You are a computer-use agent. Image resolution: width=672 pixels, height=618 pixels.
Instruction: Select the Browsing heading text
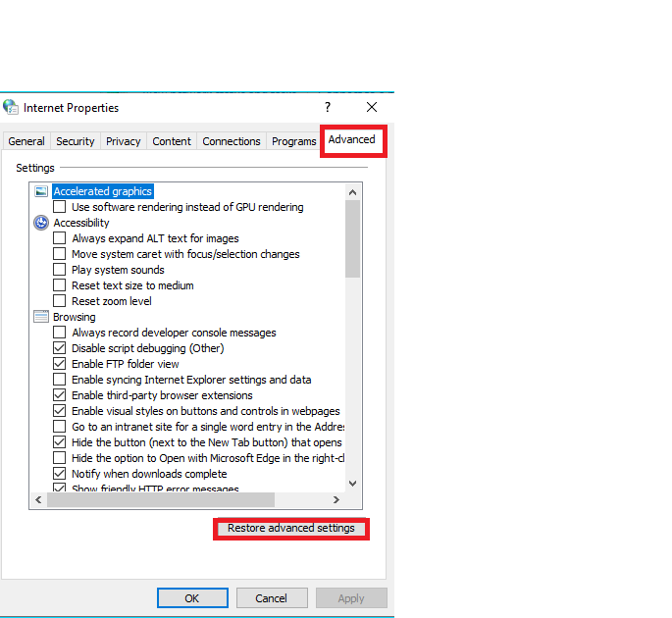(x=75, y=317)
